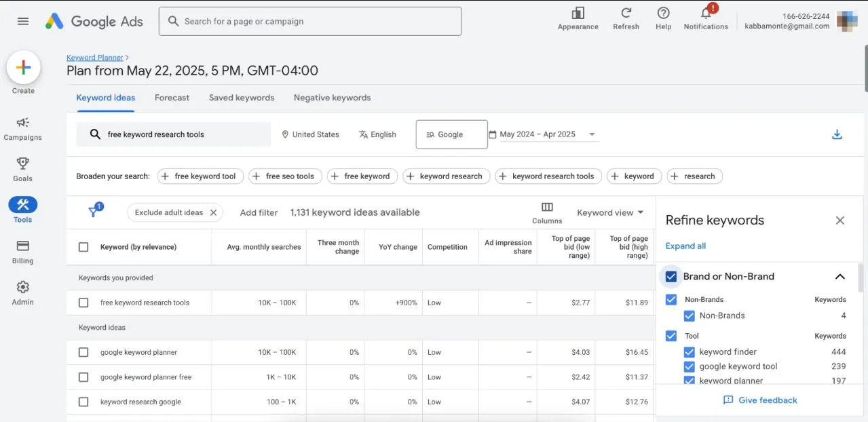This screenshot has width=868, height=422.
Task: Open the filter funnel icon
Action: pyautogui.click(x=94, y=212)
